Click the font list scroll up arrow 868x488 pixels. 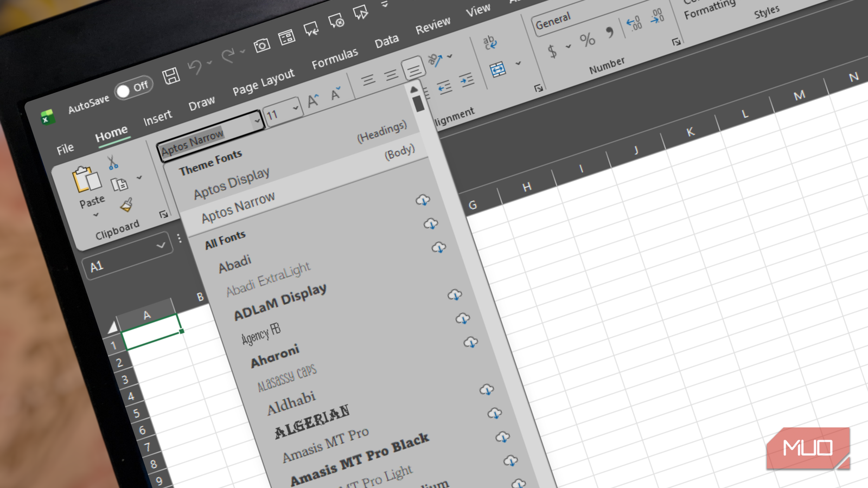(414, 89)
